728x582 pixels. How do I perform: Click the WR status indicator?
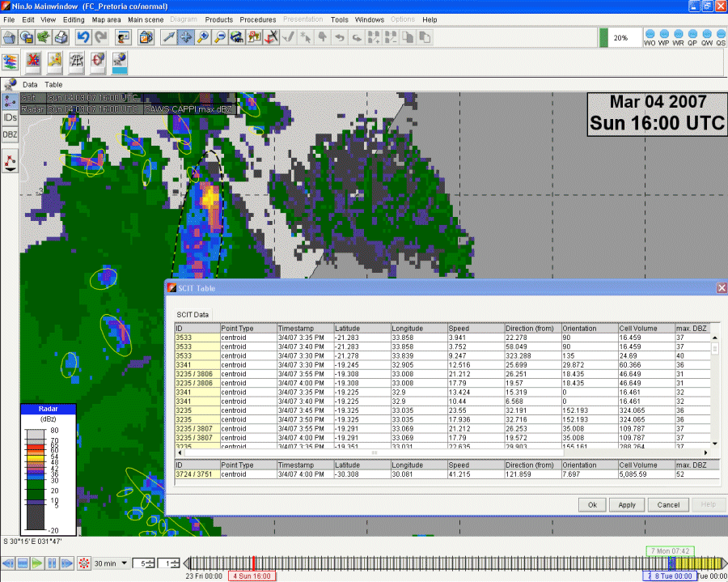[x=679, y=37]
